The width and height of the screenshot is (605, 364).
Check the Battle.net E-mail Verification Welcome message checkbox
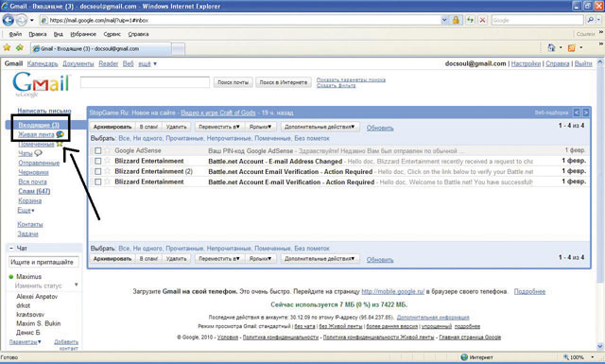(x=98, y=182)
